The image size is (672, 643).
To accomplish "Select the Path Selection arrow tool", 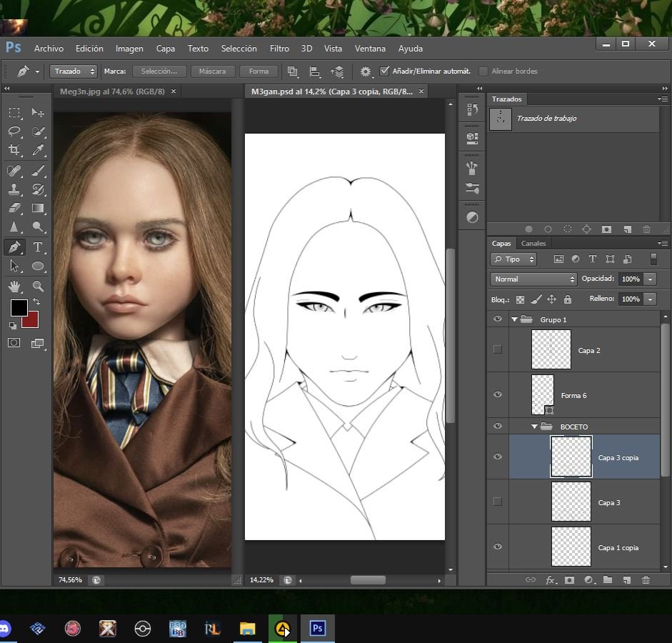I will click(14, 266).
